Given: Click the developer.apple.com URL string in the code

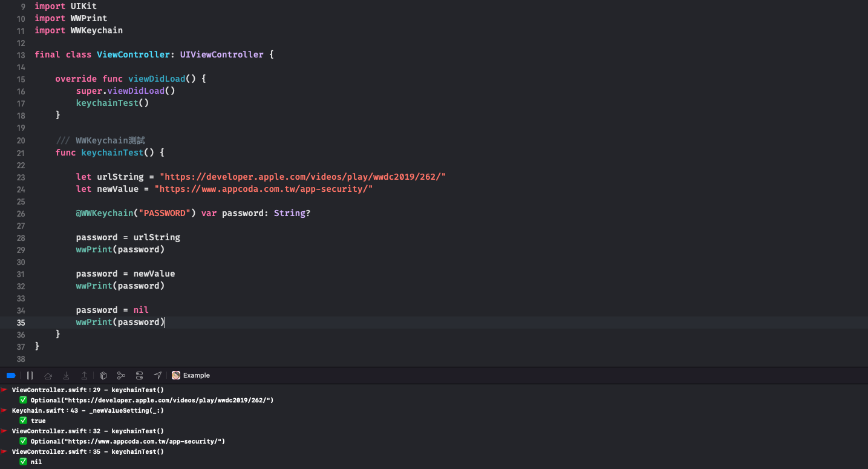Looking at the screenshot, I should point(302,177).
